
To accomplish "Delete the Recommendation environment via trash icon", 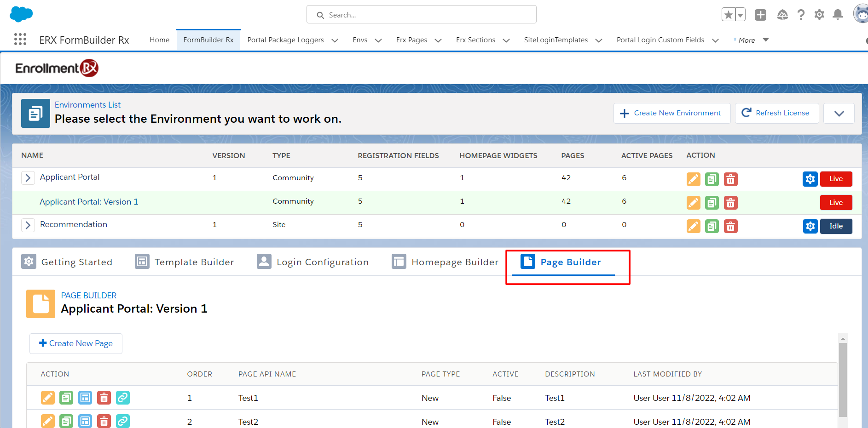I will [730, 226].
